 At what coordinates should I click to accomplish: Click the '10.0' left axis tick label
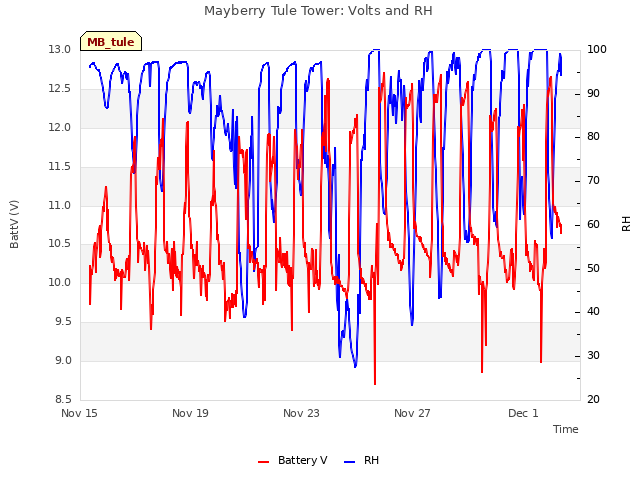[60, 282]
